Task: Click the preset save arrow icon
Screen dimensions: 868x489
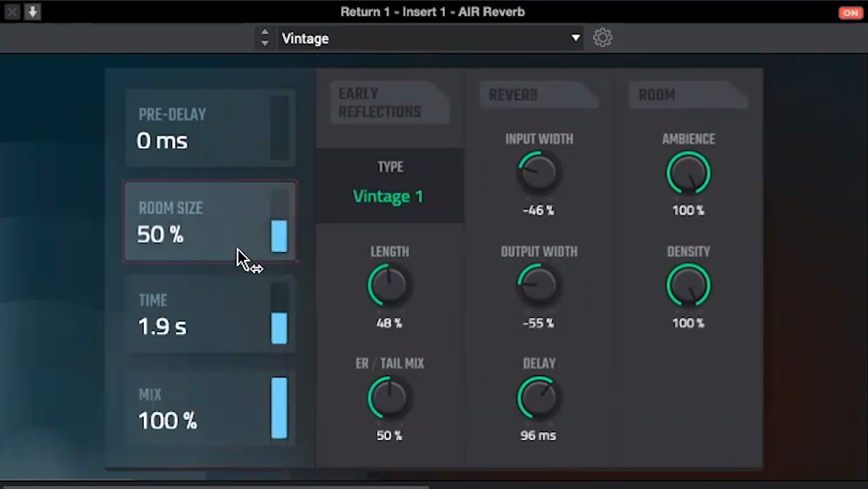Action: tap(31, 12)
